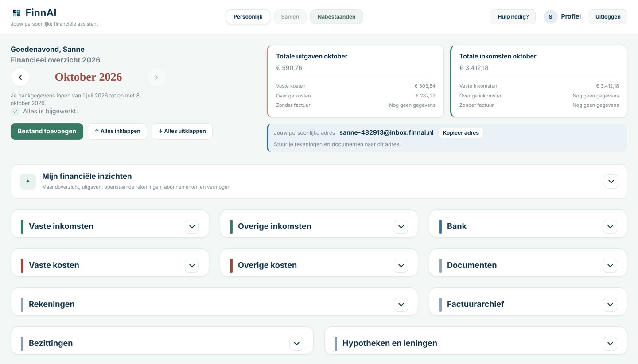Expand the Hypotheken en leningen section
This screenshot has height=364, width=638.
tap(610, 343)
